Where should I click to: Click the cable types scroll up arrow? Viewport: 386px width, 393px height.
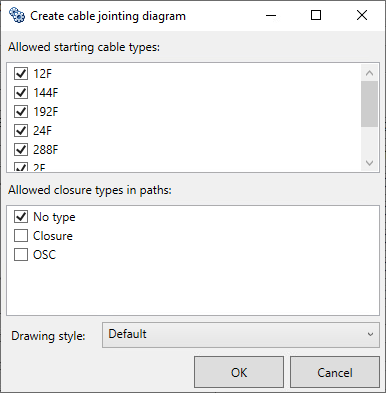tap(369, 73)
